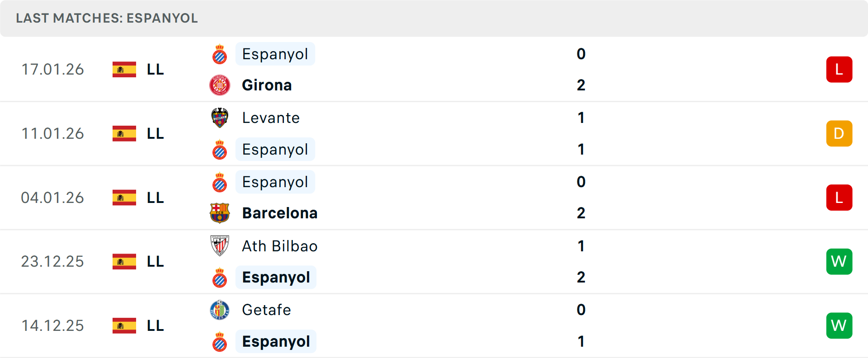Click LL league label for 23.12.25 match
This screenshot has height=358, width=868.
[155, 261]
